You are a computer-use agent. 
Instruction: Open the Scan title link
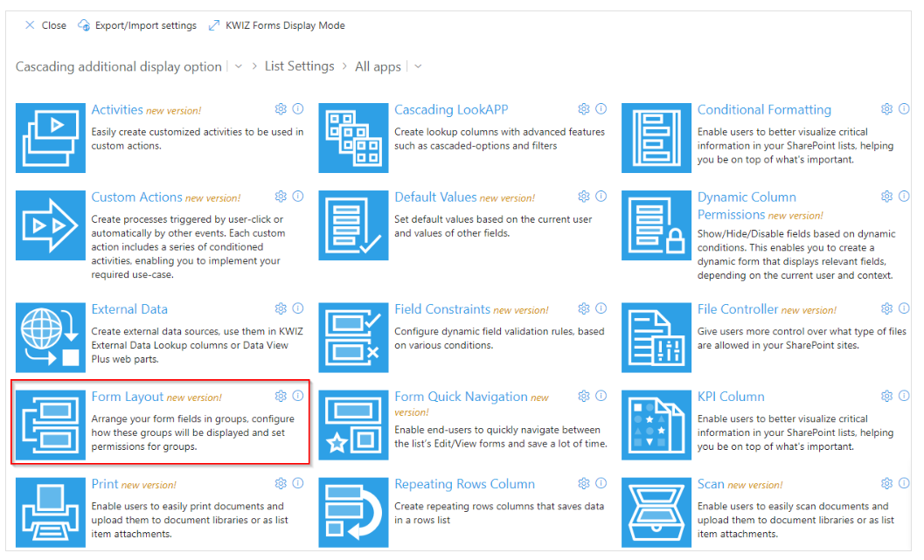(711, 484)
